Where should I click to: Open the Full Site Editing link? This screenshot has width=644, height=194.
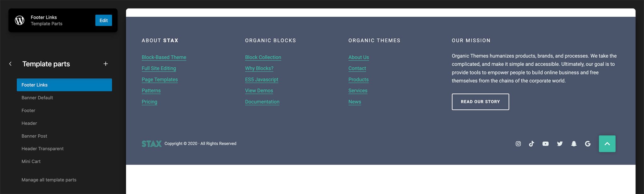coord(159,68)
